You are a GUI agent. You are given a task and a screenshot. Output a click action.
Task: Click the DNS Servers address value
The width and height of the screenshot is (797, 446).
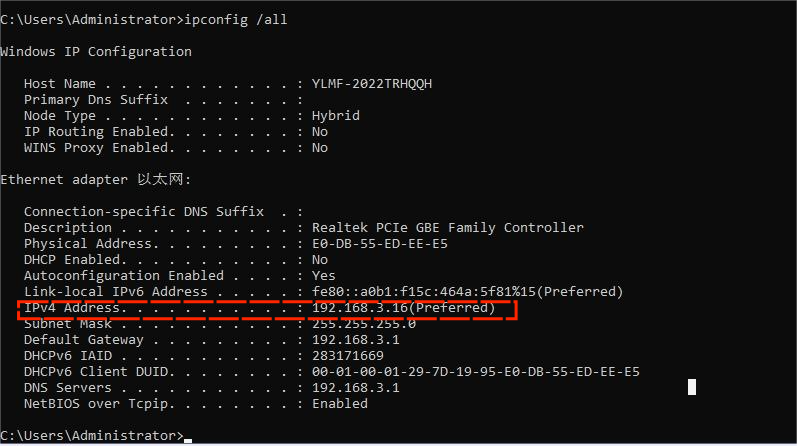pos(356,387)
